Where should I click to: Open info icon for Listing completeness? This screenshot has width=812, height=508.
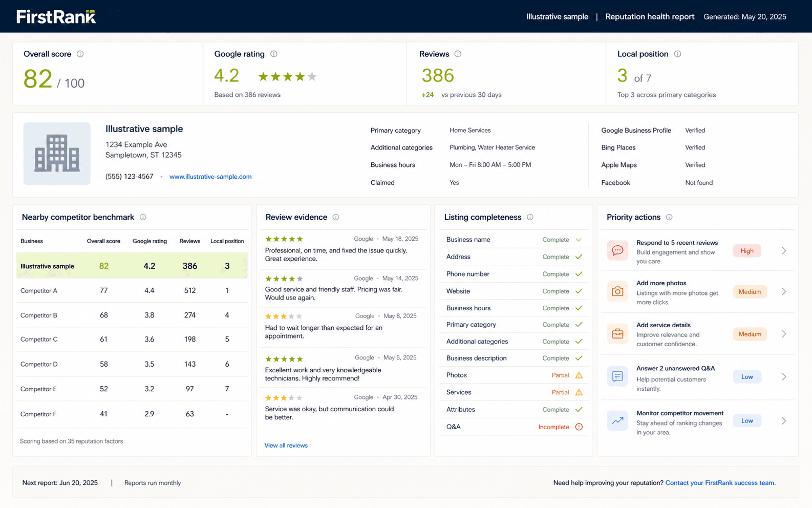click(x=530, y=217)
